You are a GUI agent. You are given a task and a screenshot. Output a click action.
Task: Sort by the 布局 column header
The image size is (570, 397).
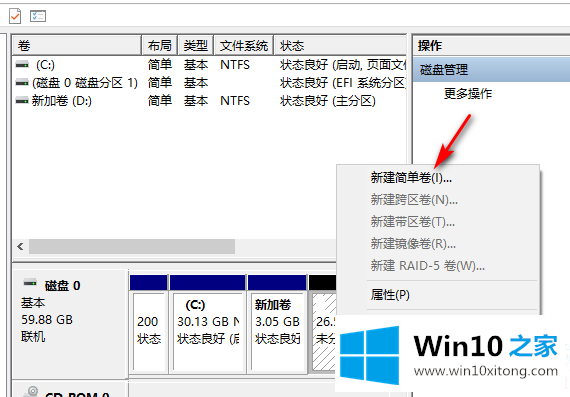click(x=160, y=45)
